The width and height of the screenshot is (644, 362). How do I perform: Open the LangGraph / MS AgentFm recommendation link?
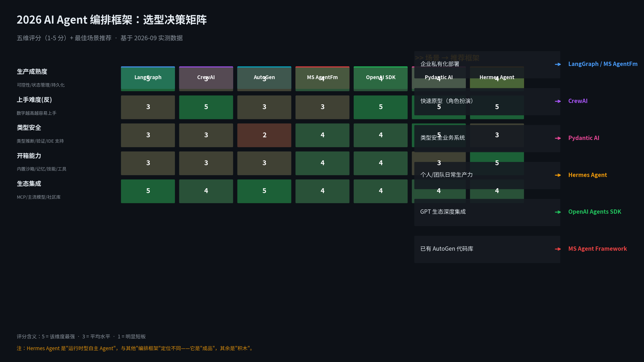(603, 64)
